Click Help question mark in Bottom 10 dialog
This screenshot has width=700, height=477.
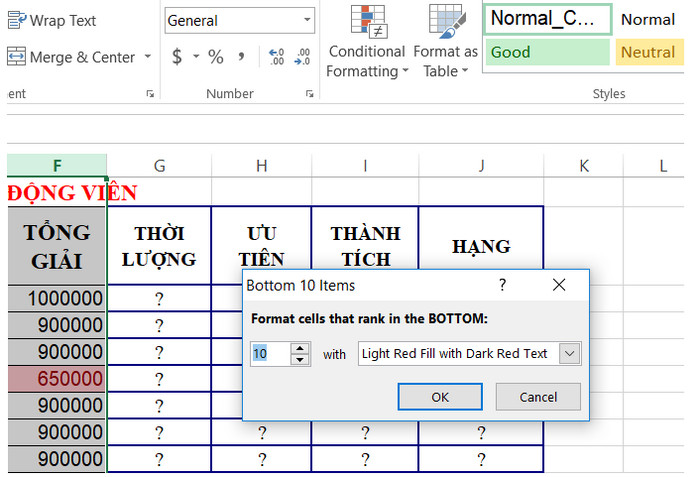[x=503, y=285]
